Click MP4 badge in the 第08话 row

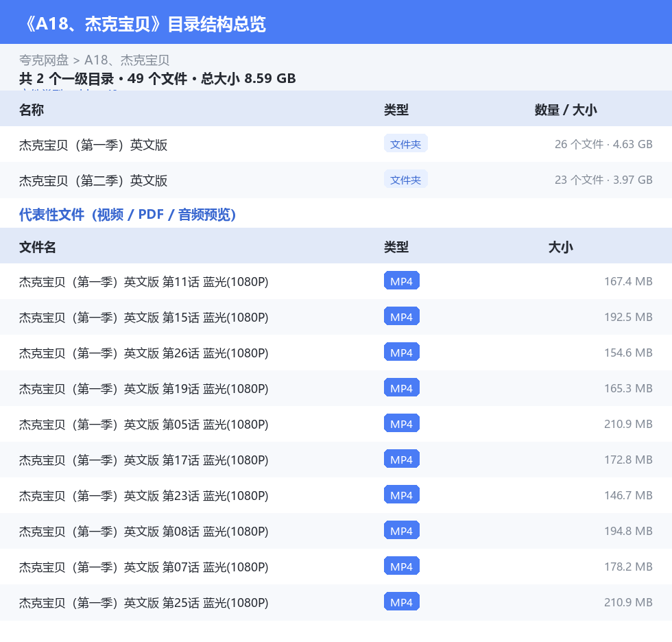click(x=402, y=530)
